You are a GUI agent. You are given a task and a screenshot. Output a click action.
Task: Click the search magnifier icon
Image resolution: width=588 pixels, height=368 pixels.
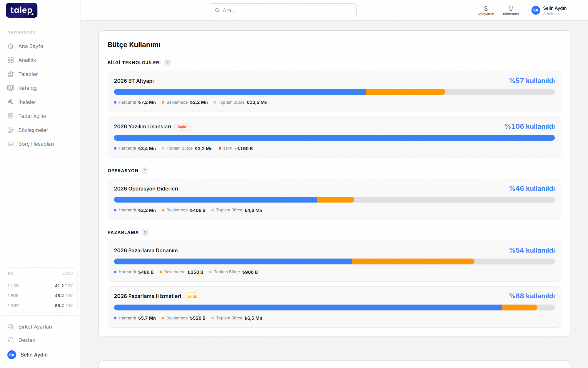pos(217,10)
